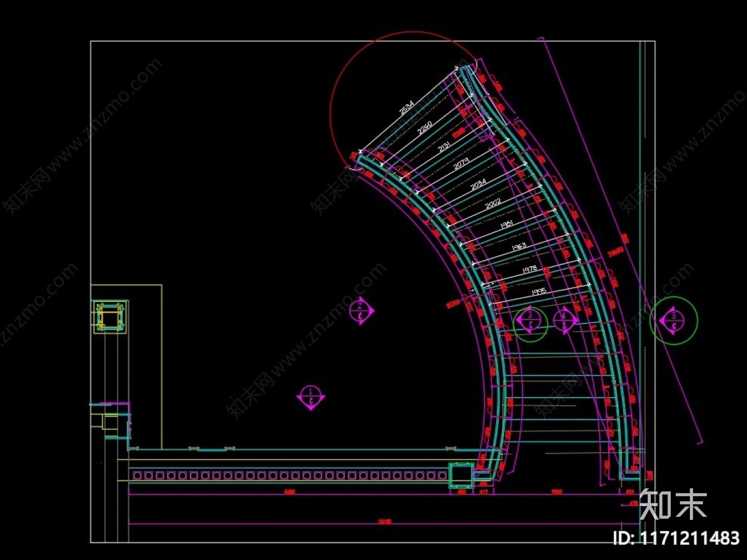Select the square column beside the bottom railing
Screen dimensions: 747x560
(461, 475)
